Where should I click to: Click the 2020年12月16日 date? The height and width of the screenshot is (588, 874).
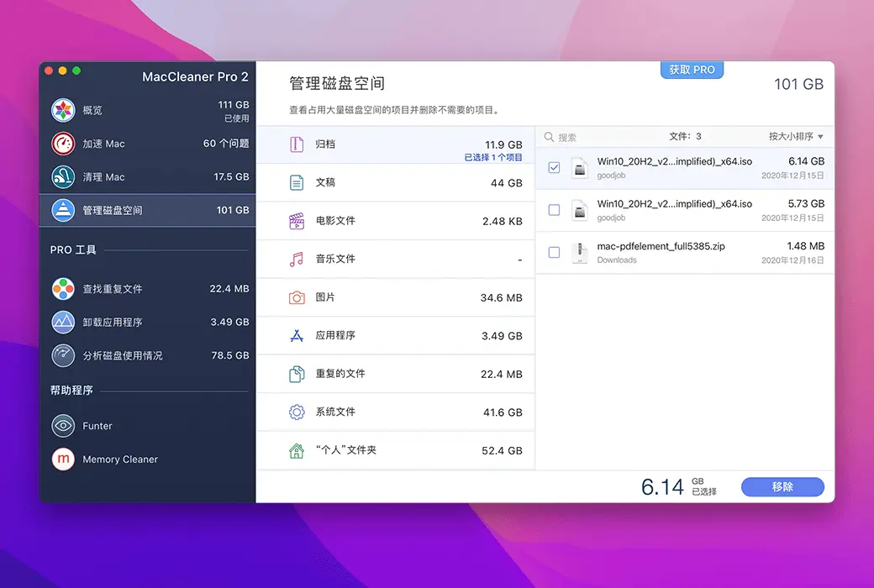click(792, 260)
